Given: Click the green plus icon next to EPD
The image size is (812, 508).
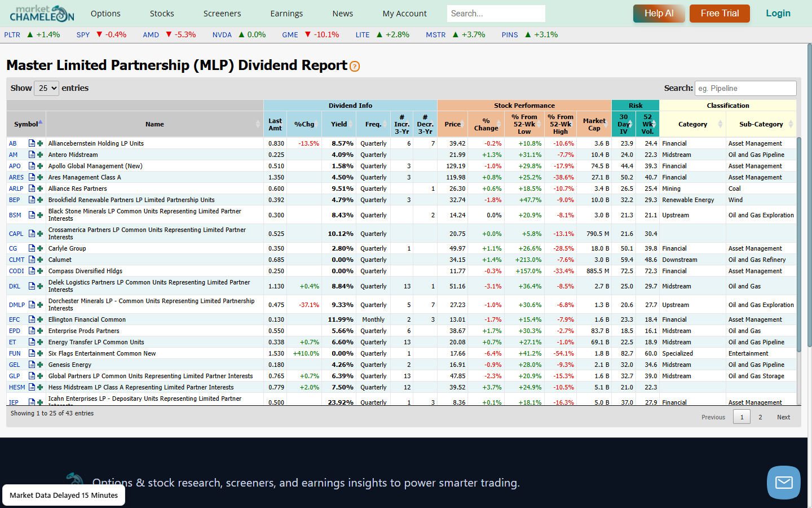Looking at the screenshot, I should click(x=40, y=331).
